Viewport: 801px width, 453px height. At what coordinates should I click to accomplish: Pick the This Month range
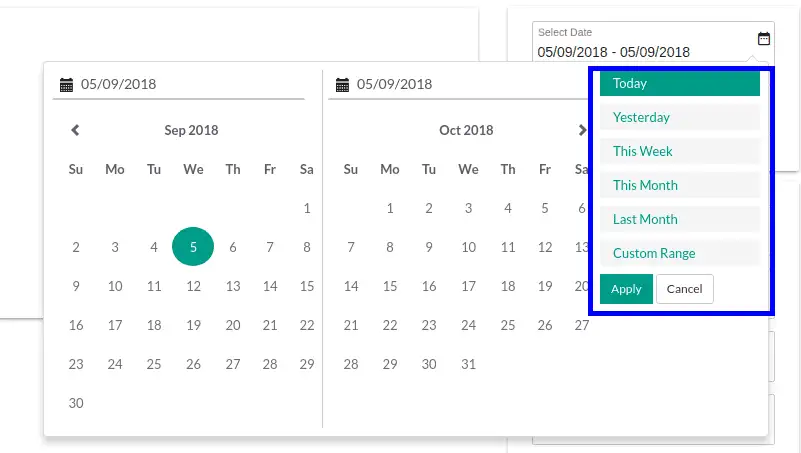click(x=679, y=186)
